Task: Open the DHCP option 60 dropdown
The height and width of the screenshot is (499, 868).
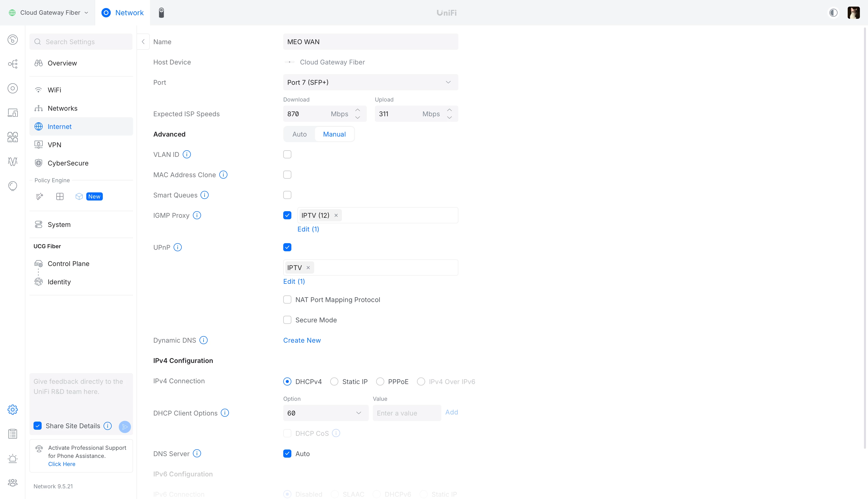Action: [x=325, y=413]
